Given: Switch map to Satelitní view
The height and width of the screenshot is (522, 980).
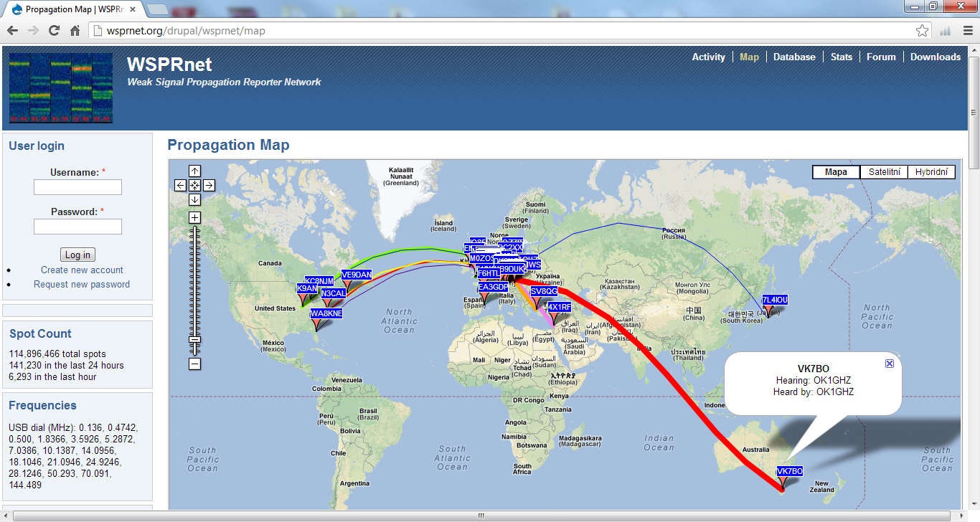Looking at the screenshot, I should [883, 172].
